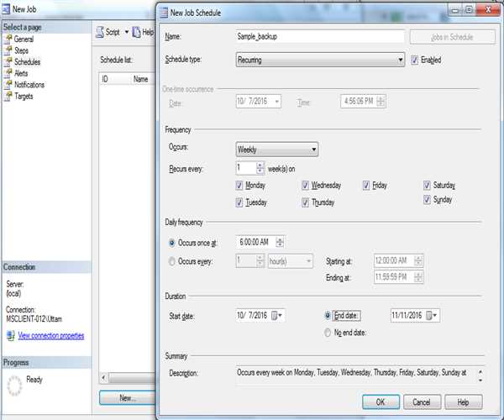Viewport: 504px width, 420px height.
Task: Toggle the Enabled checkbox
Action: [x=413, y=60]
